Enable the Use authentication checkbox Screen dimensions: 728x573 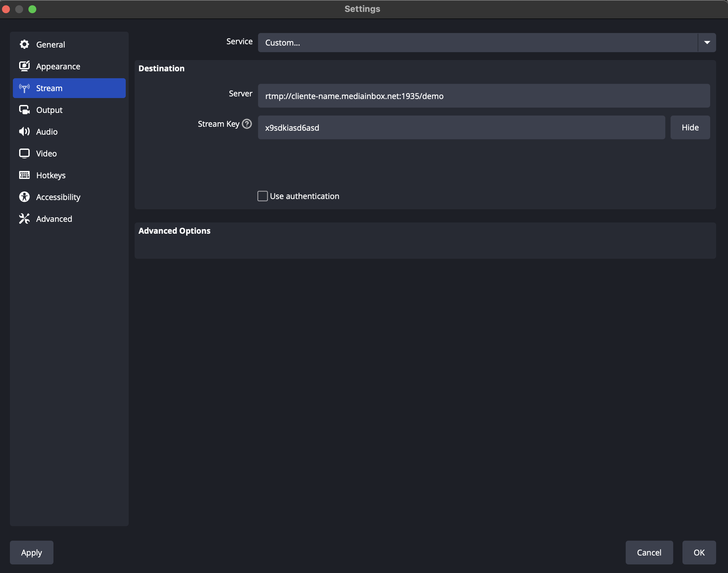coord(262,196)
